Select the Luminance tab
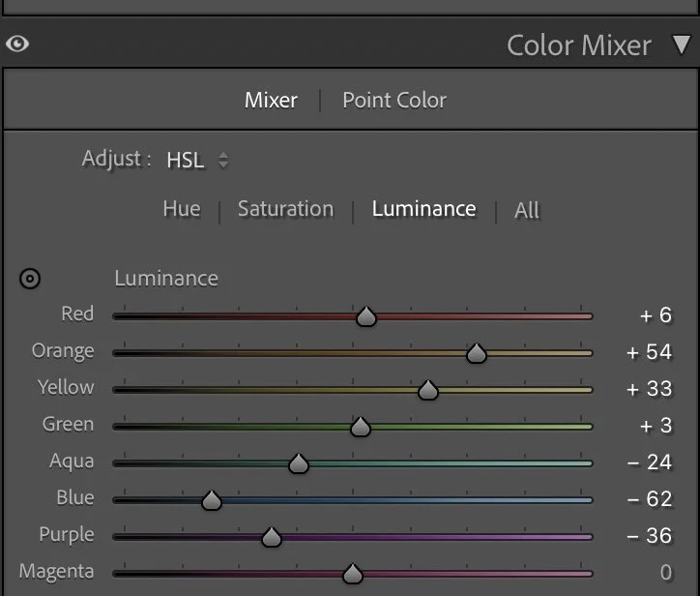Viewport: 700px width, 596px height. (x=424, y=209)
